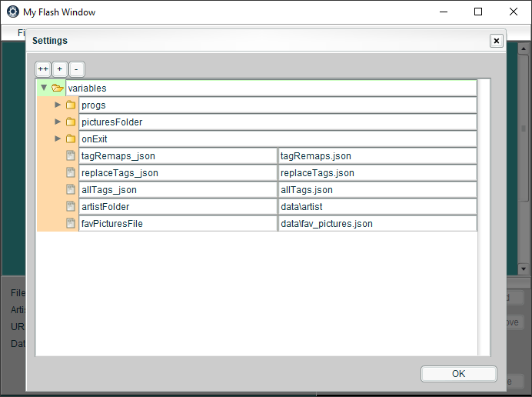
Task: Collapse the variables root node
Action: point(44,88)
